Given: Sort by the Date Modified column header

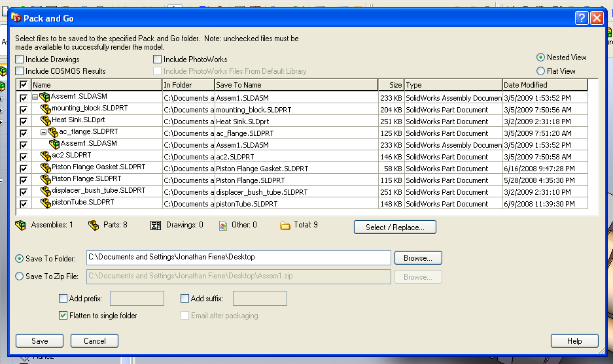Looking at the screenshot, I should click(x=544, y=85).
